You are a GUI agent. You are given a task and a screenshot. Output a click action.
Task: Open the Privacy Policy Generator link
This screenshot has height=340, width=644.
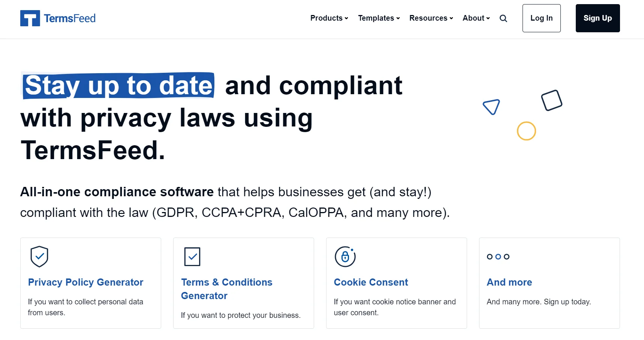click(85, 282)
